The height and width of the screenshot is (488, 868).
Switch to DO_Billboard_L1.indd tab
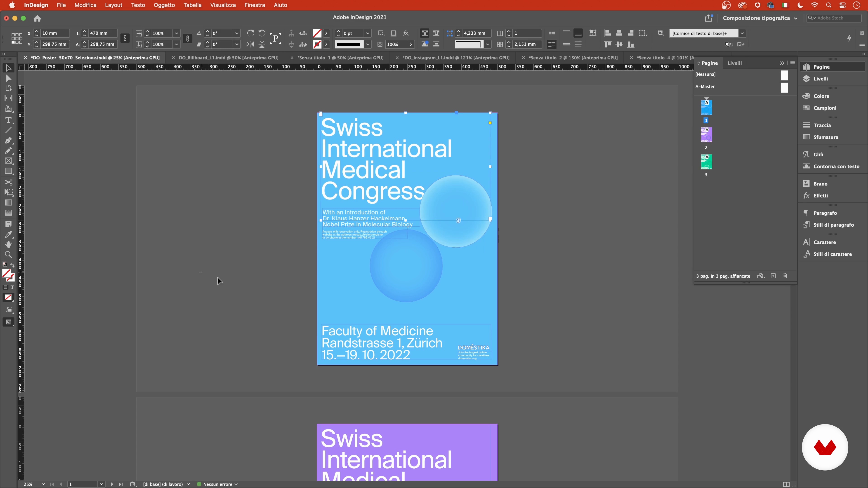point(228,58)
